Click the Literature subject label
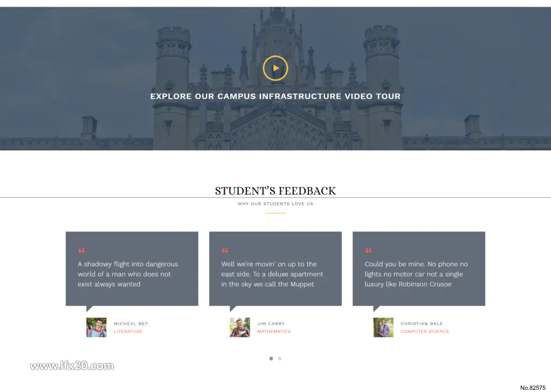The image size is (551, 392). [x=128, y=331]
